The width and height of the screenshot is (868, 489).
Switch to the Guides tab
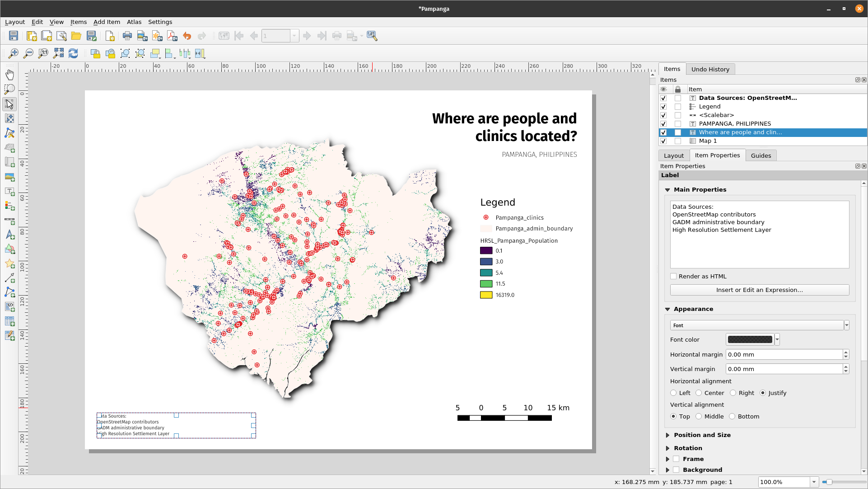pyautogui.click(x=761, y=155)
